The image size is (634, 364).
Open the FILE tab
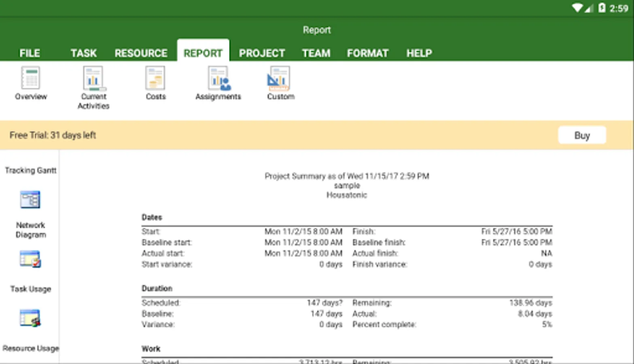click(30, 53)
